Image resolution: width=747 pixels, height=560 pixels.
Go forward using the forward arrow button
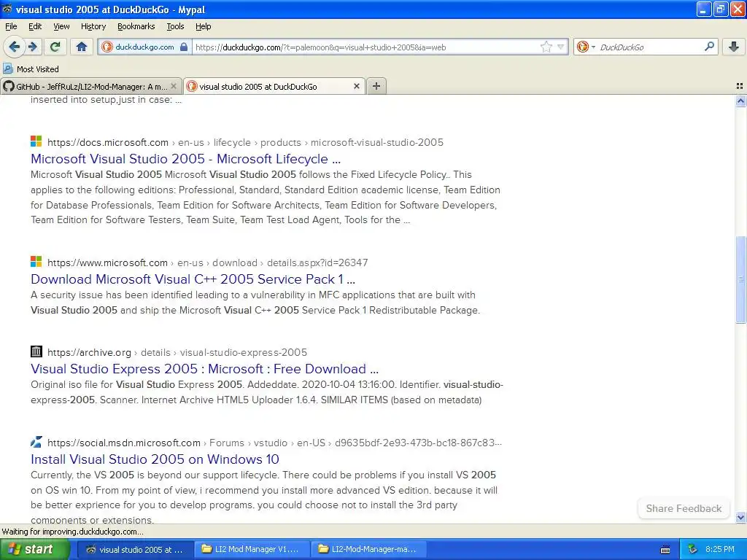(32, 47)
